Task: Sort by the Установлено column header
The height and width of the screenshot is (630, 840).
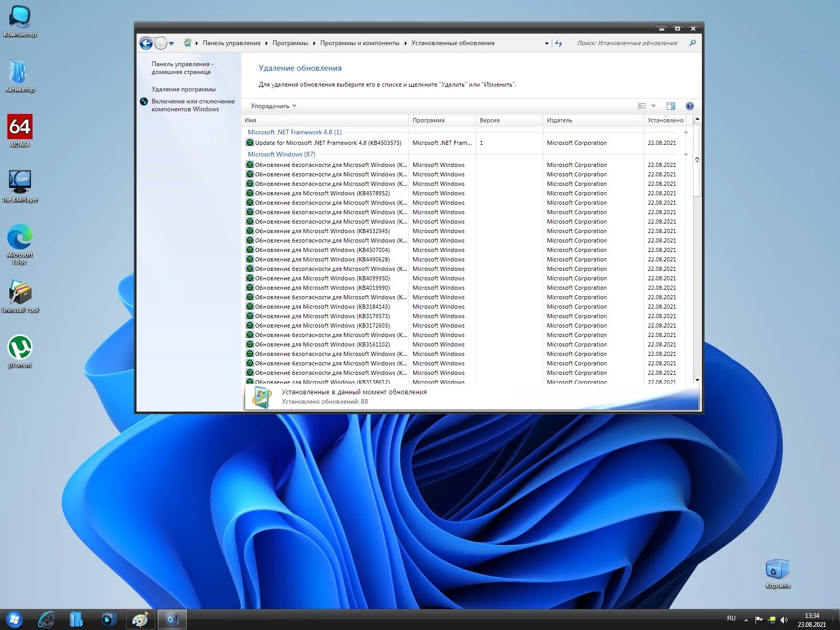Action: coord(666,120)
